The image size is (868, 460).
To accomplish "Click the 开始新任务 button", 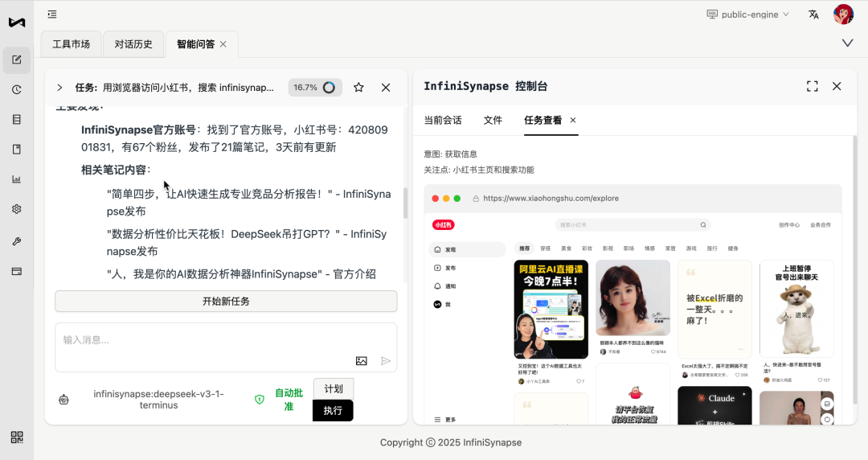I will point(226,302).
